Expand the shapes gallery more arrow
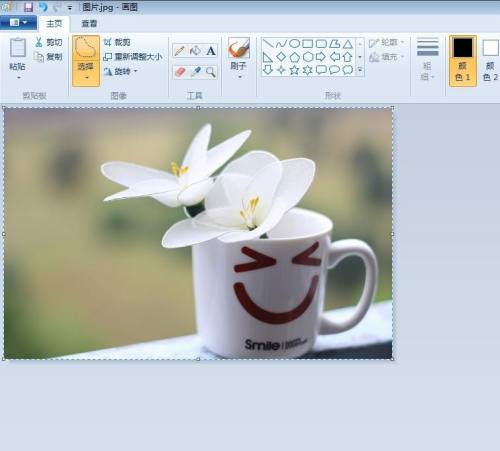Screen dimensions: 500x451 pos(360,70)
